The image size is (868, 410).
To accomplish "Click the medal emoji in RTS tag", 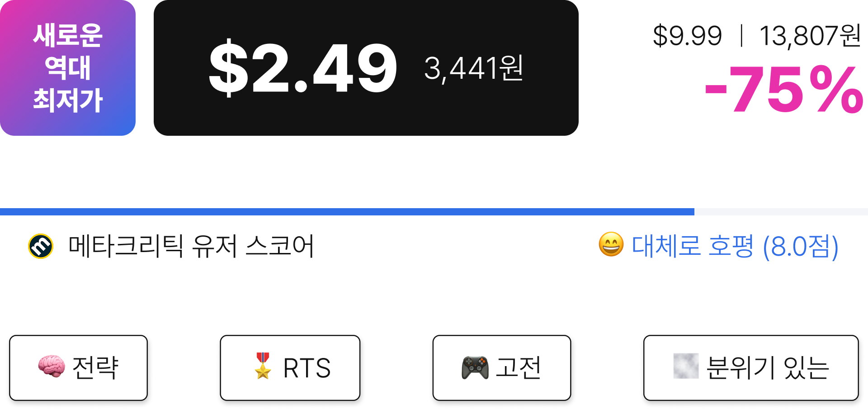I will (263, 366).
